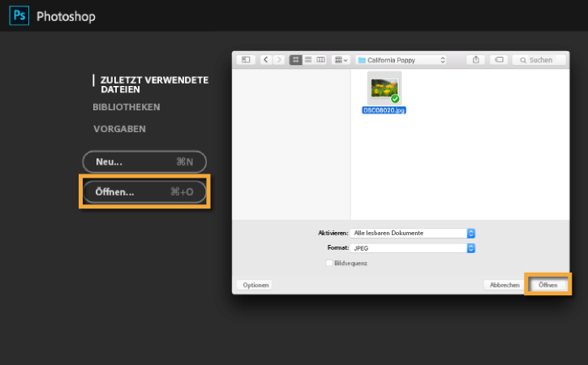
Task: Click the Suchen search field
Action: coord(539,60)
